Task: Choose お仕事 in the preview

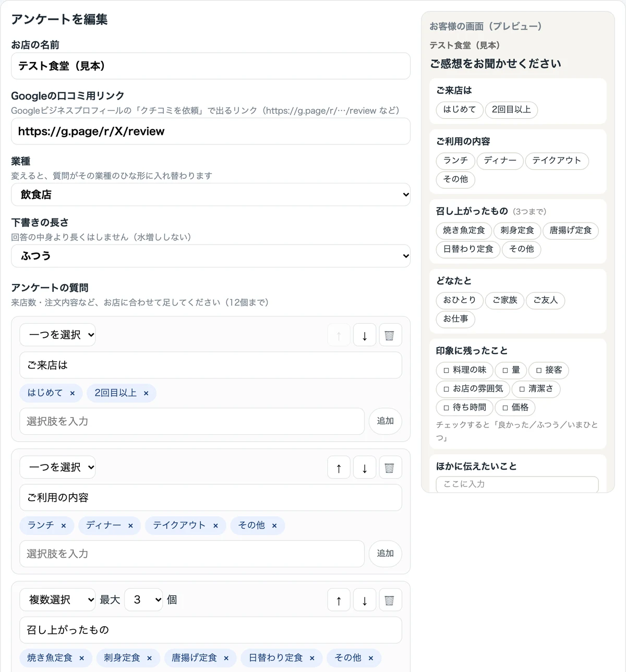Action: pyautogui.click(x=455, y=319)
